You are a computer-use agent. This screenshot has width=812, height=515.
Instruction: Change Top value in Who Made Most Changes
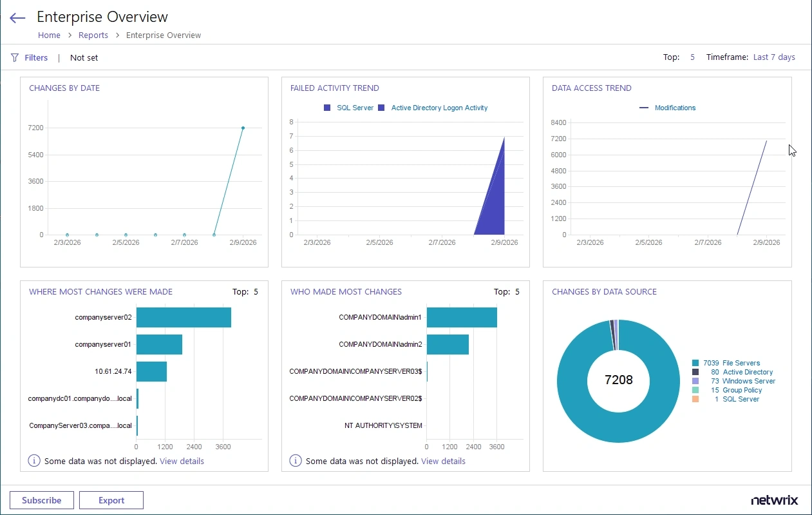click(x=516, y=292)
